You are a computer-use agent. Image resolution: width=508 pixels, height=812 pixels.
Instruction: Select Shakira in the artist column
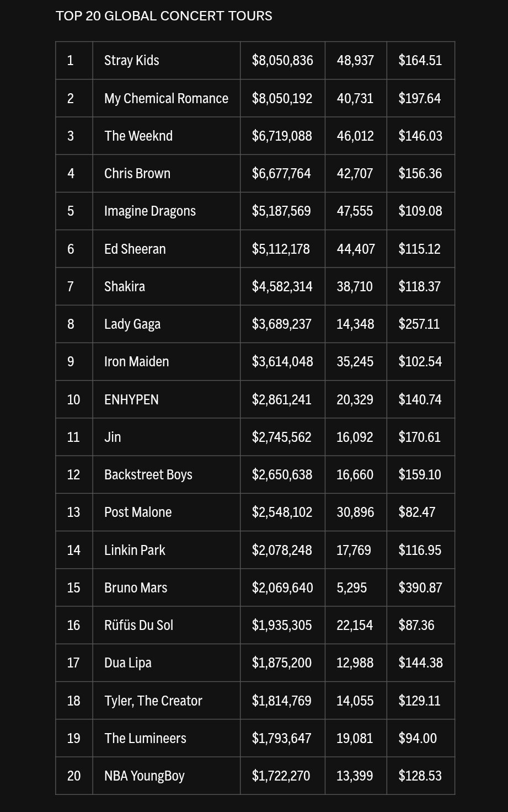tap(125, 286)
